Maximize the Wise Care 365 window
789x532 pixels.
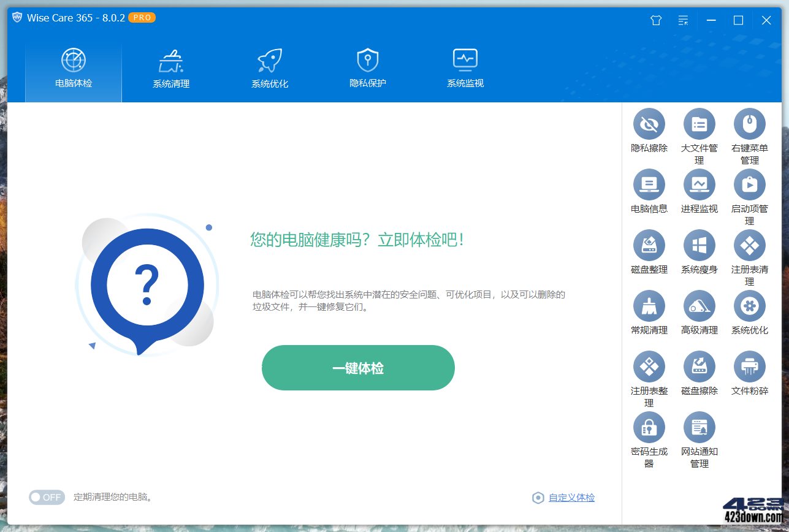tap(739, 20)
